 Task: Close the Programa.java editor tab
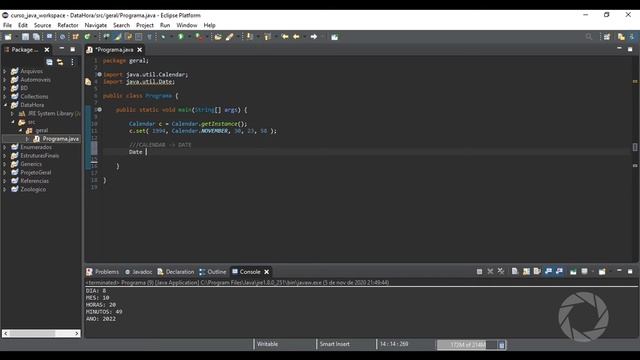(x=140, y=50)
